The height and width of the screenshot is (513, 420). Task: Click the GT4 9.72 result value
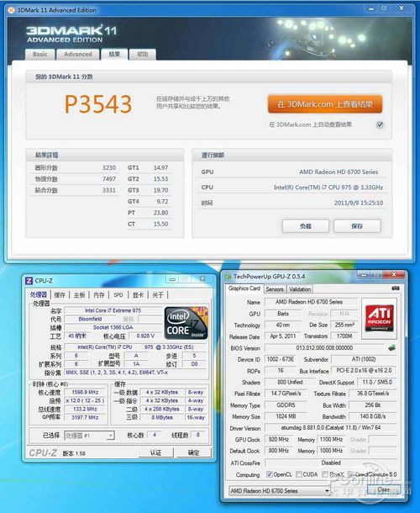[162, 201]
